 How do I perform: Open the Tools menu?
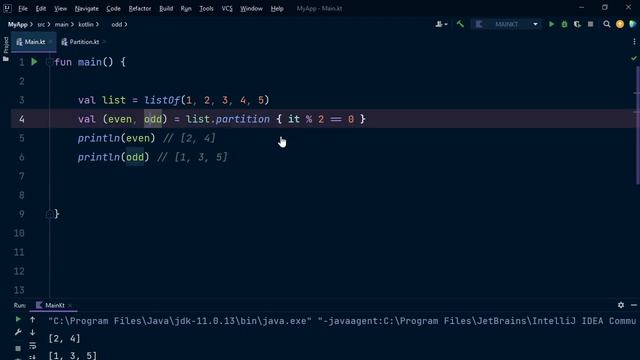206,8
